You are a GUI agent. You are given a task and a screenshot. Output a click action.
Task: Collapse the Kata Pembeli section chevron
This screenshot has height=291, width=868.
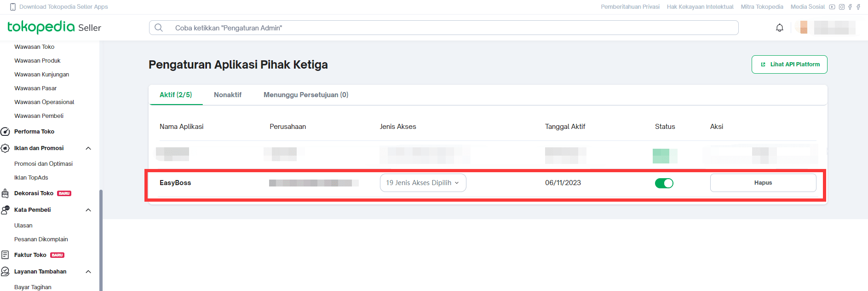pyautogui.click(x=88, y=210)
